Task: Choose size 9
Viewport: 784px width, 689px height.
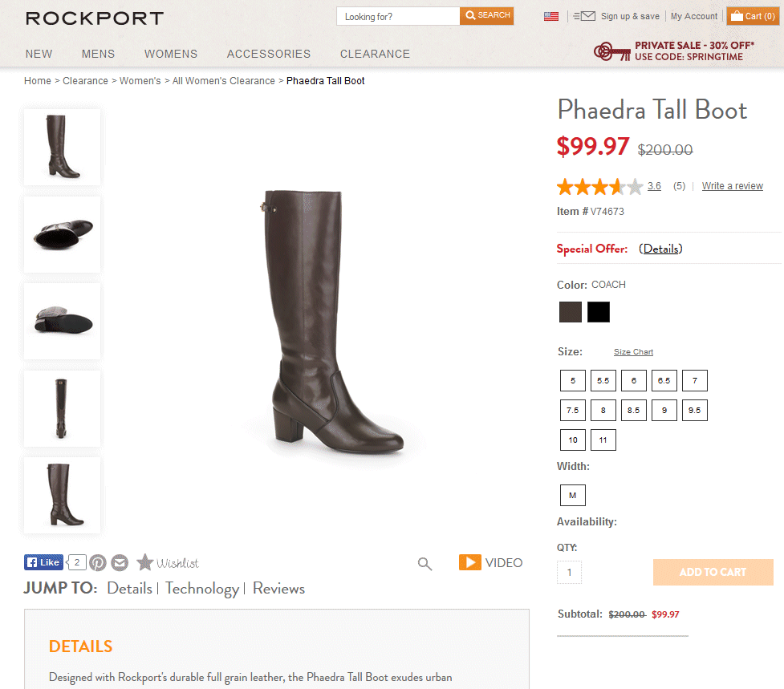Action: coord(664,410)
